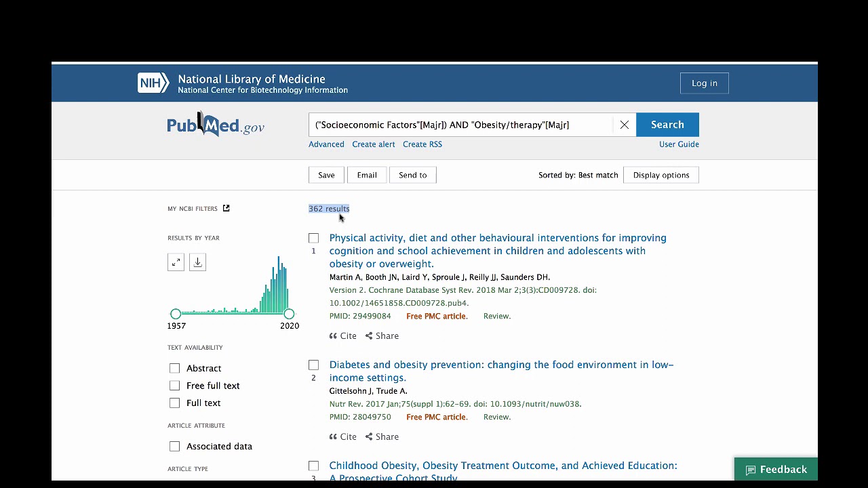Clear the search query with the X icon

(625, 125)
